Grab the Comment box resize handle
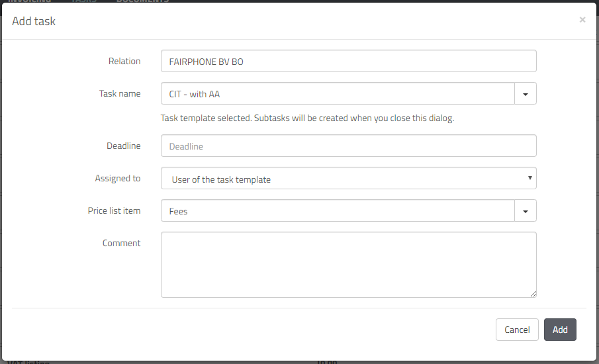The height and width of the screenshot is (364, 599). tap(533, 294)
